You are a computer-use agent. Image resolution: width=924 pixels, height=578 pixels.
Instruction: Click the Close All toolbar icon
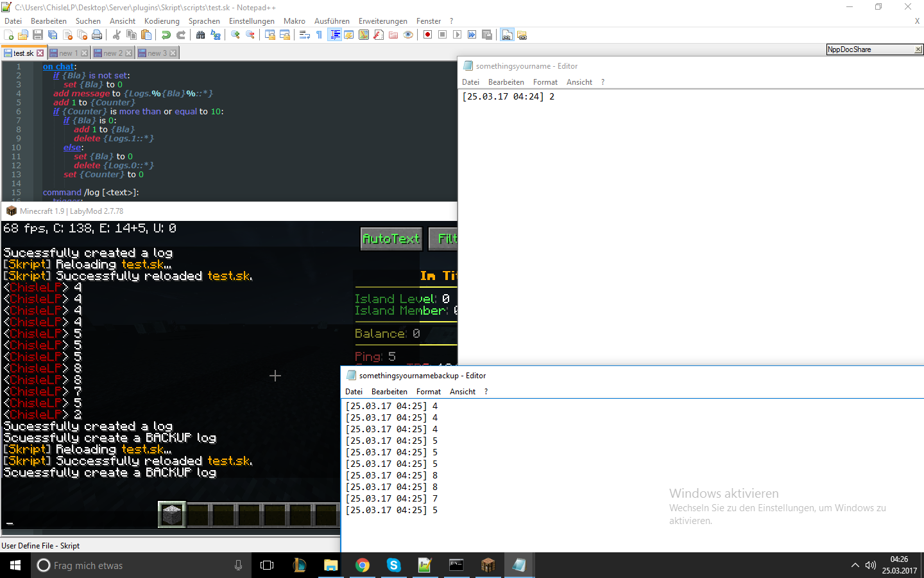82,35
